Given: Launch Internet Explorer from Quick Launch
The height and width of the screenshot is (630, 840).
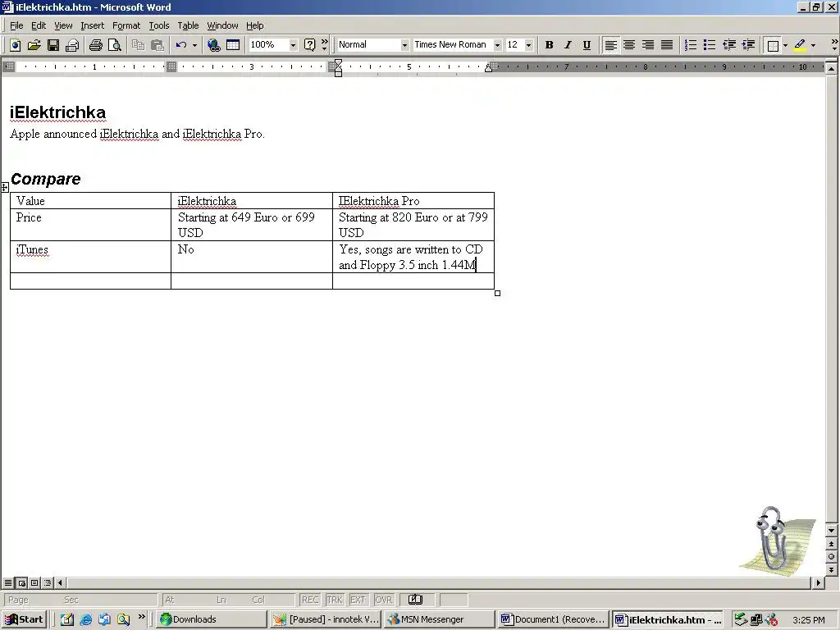Looking at the screenshot, I should pos(85,620).
